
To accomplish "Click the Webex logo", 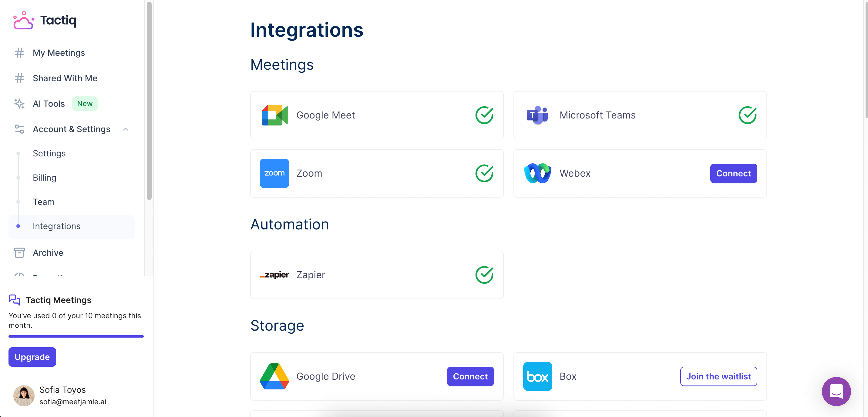I will pos(537,173).
